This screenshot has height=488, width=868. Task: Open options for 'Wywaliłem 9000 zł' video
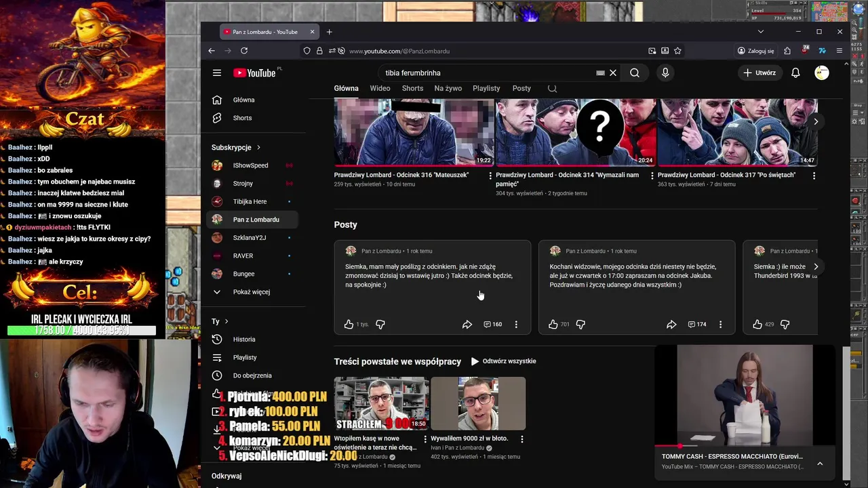tap(521, 439)
